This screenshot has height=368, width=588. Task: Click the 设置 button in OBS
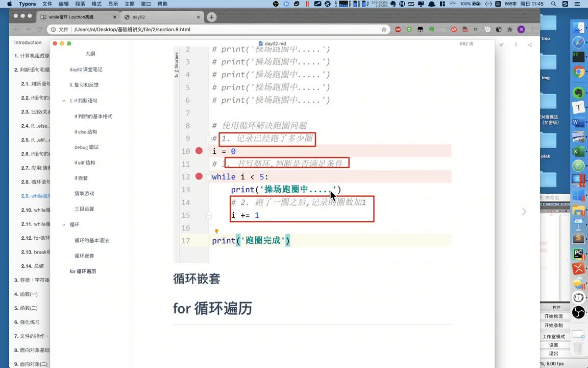click(x=553, y=344)
